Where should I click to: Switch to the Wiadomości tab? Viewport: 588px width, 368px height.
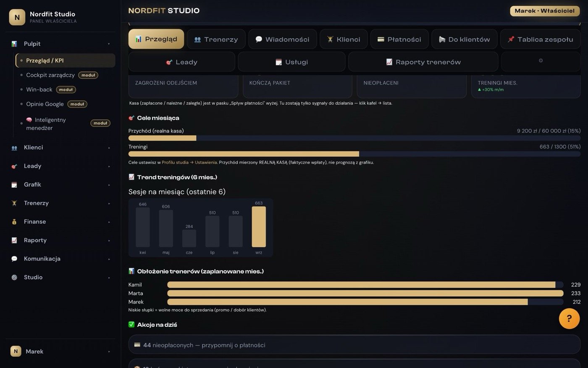pyautogui.click(x=282, y=39)
